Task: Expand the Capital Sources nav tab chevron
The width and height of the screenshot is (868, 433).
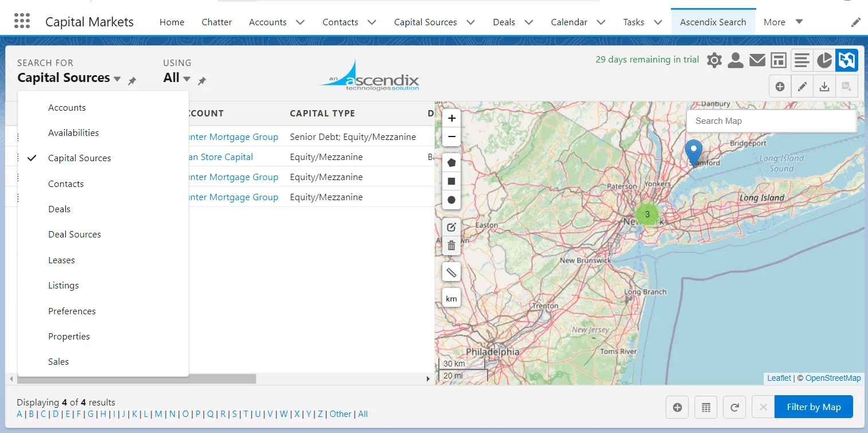Action: click(471, 22)
